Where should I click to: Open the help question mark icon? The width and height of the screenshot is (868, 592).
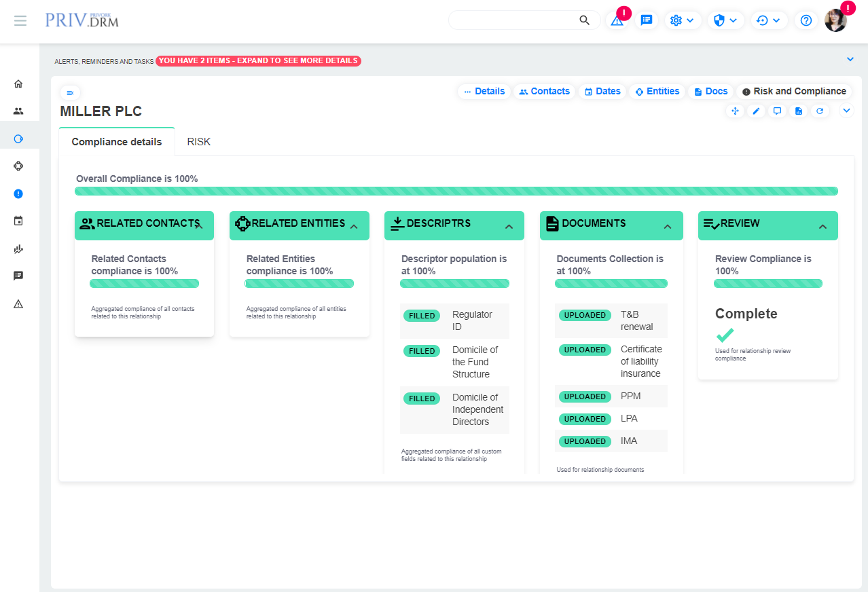(806, 20)
